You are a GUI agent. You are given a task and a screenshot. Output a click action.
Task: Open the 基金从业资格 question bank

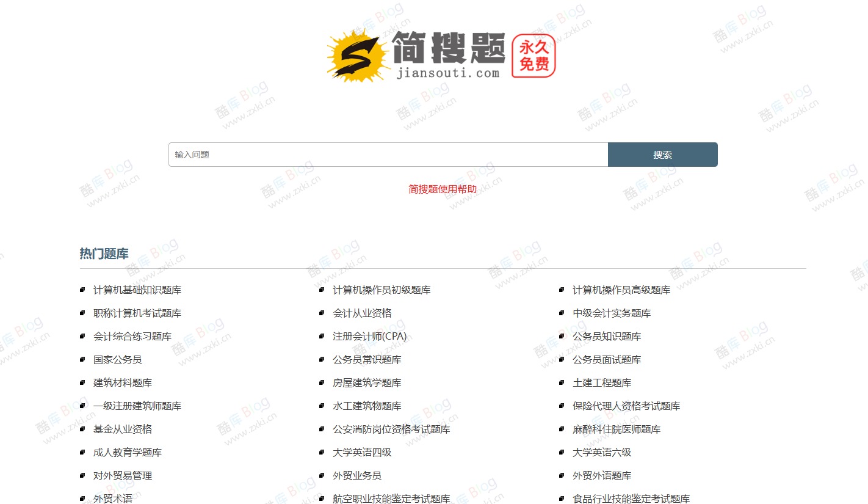click(122, 429)
